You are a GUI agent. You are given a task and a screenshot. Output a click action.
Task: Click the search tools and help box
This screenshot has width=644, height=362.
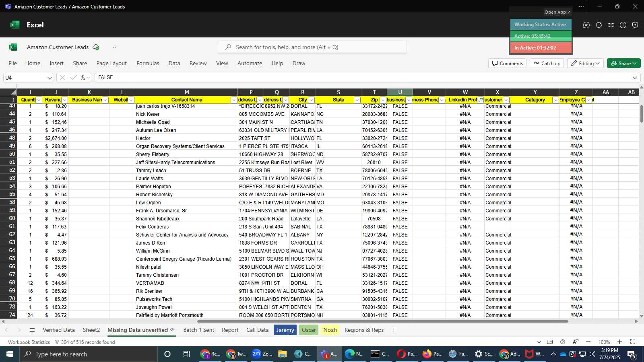tap(312, 47)
